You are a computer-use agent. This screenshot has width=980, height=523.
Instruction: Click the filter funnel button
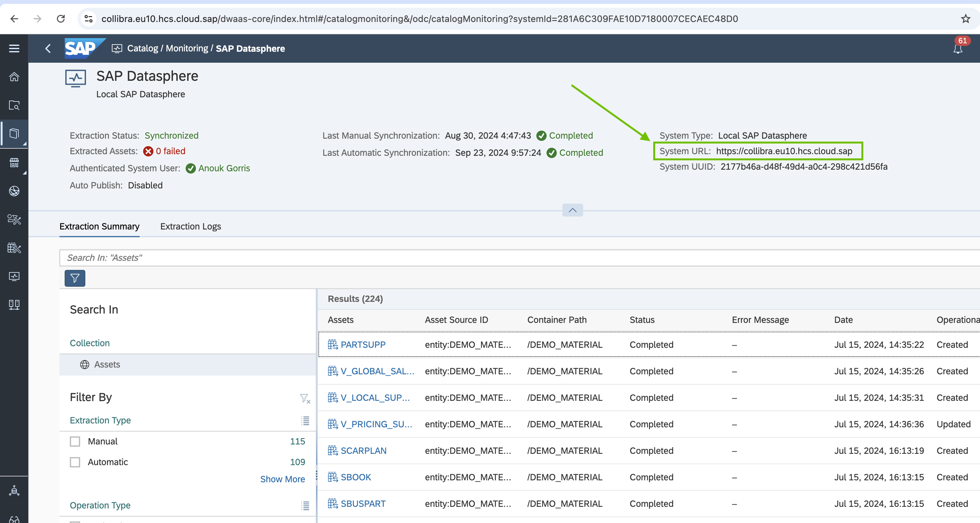pyautogui.click(x=75, y=278)
